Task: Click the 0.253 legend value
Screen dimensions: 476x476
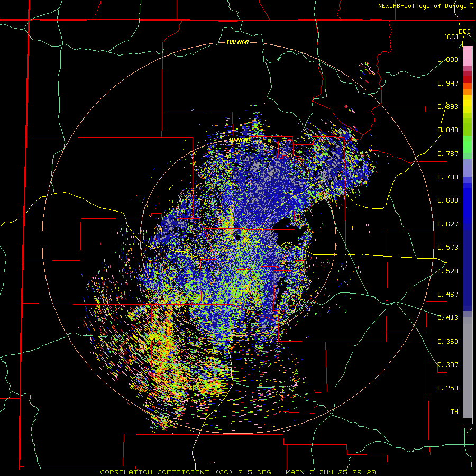Action: pyautogui.click(x=448, y=388)
